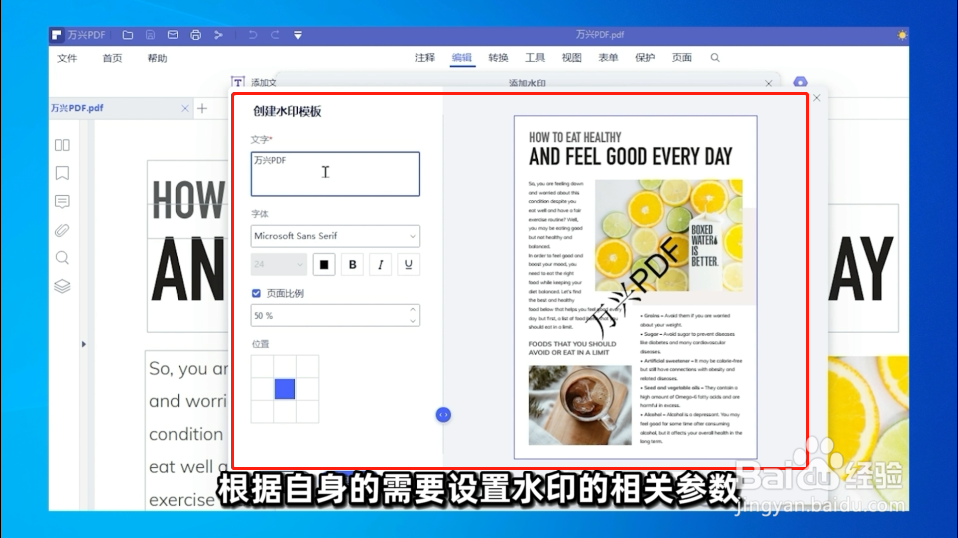958x538 pixels.
Task: Open the attachments paperclip panel
Action: pyautogui.click(x=62, y=230)
